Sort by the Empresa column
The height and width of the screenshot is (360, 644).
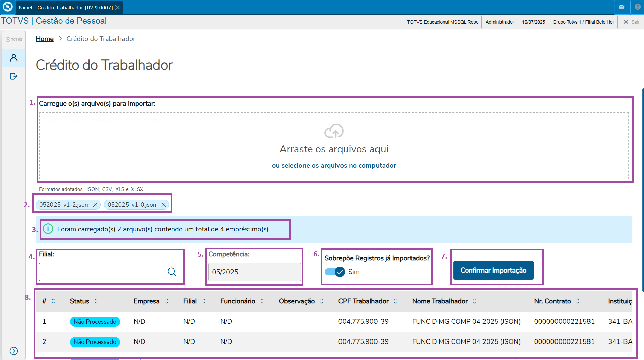167,301
